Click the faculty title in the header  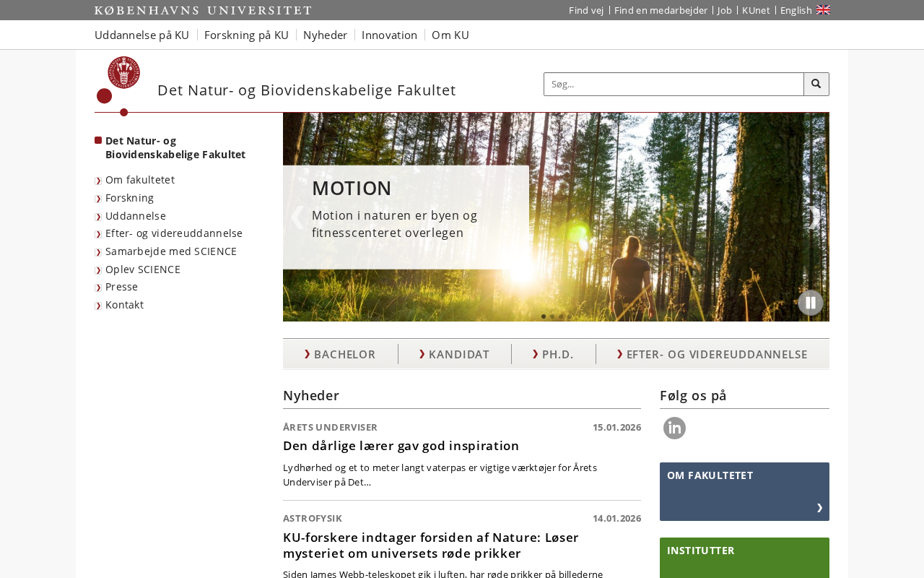[x=307, y=90]
